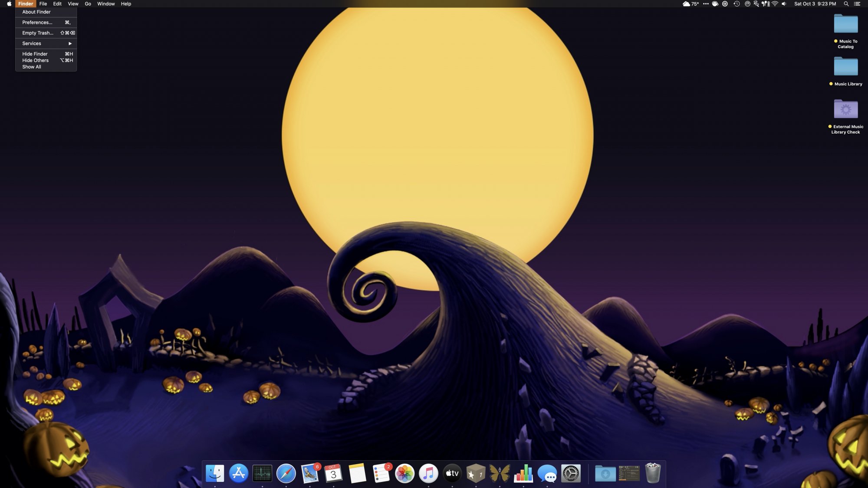Launch Numbers from the Dock
This screenshot has height=488, width=868.
[523, 473]
